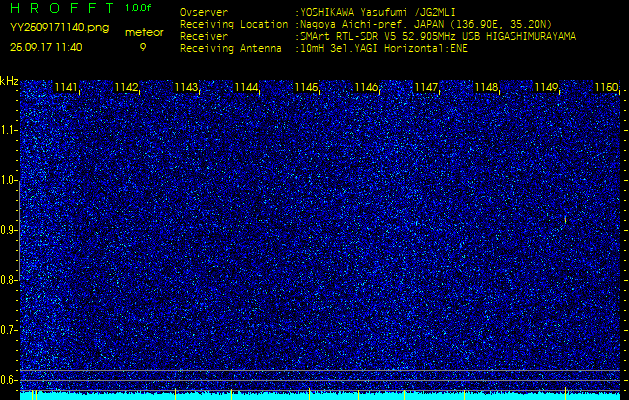629x400 pixels.
Task: Select the 1147 time marker
Action: tap(426, 88)
